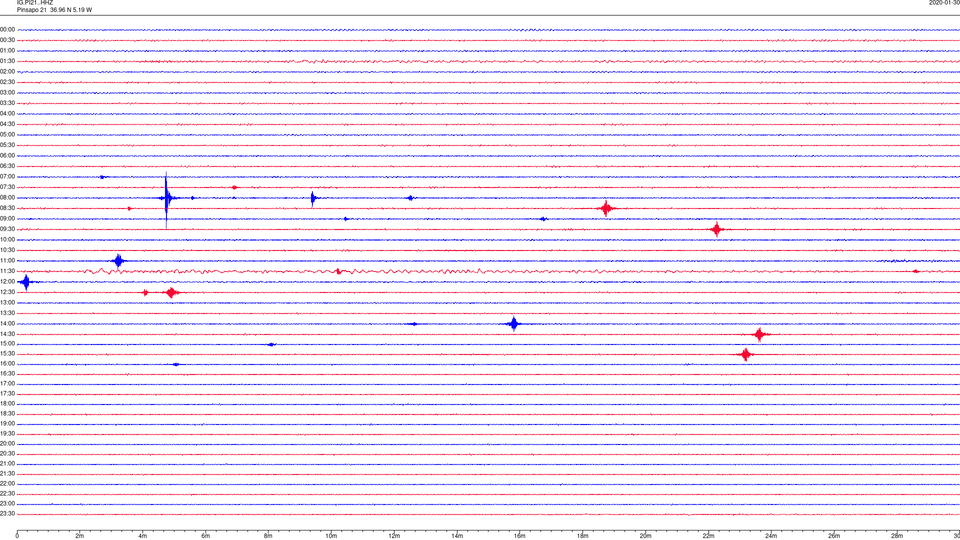Select the 11:30 trace label
The height and width of the screenshot is (540, 960).
[7, 271]
